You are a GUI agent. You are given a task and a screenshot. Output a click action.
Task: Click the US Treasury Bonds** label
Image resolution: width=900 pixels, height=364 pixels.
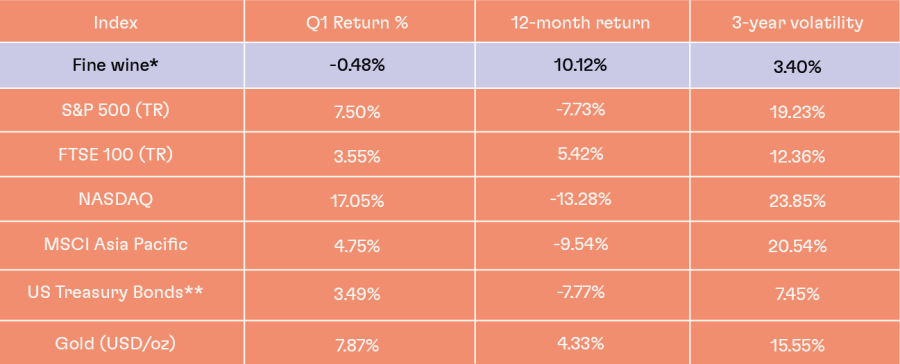(115, 292)
